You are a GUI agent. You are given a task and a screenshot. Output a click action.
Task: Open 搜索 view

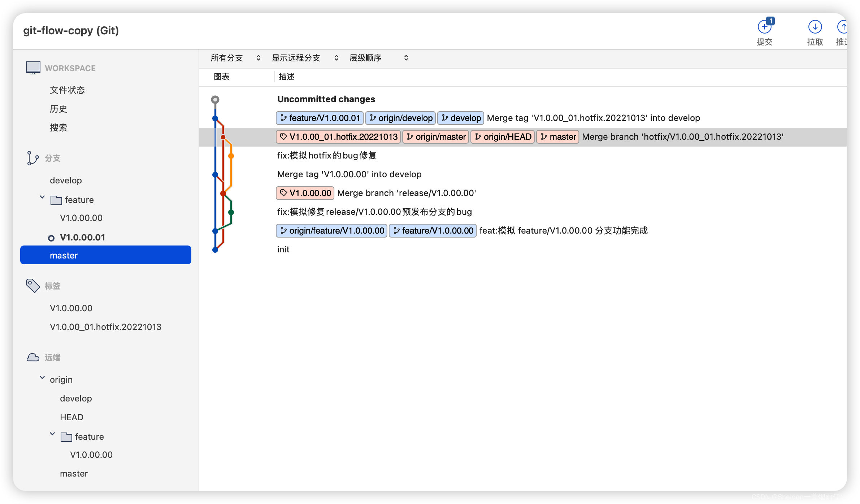coord(58,127)
